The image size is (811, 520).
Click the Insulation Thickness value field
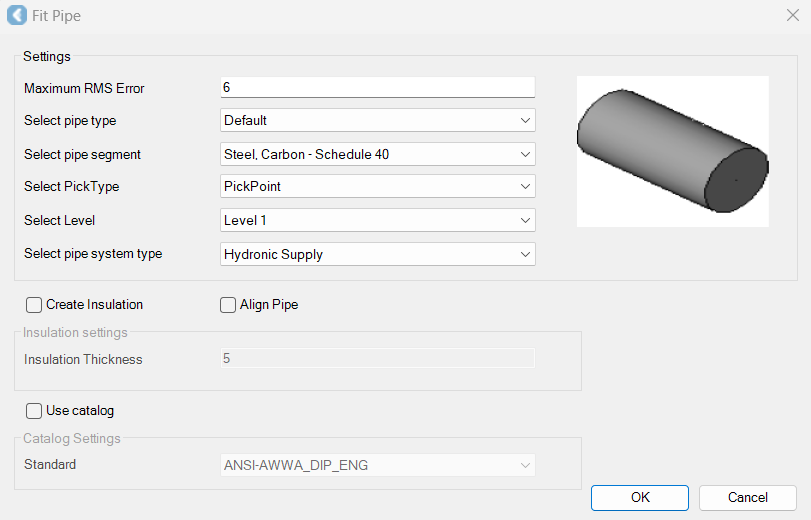tap(377, 359)
